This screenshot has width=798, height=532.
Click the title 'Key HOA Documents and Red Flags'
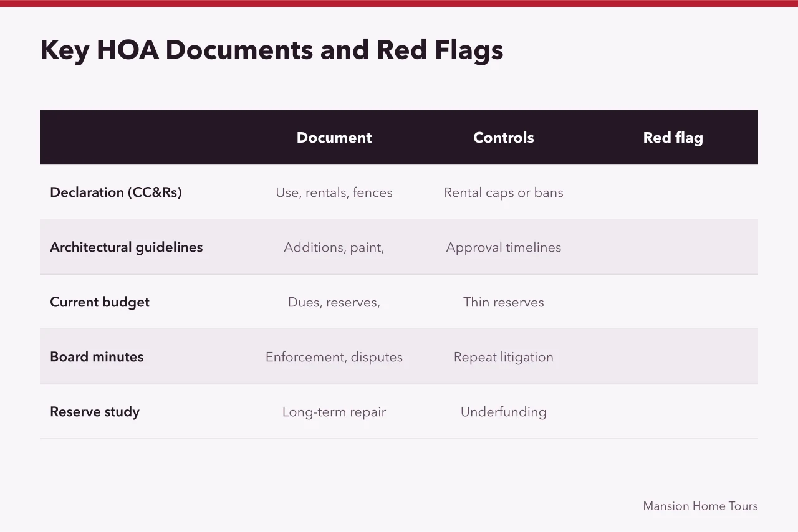(271, 50)
